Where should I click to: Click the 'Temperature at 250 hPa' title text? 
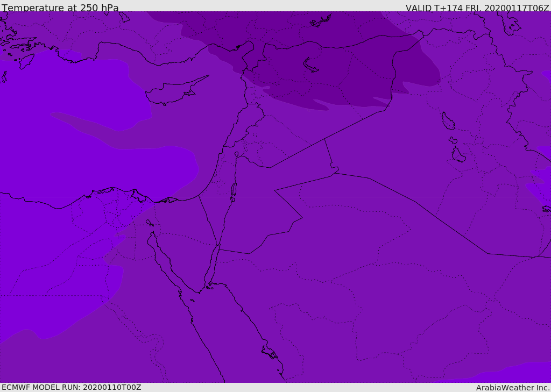pos(60,8)
